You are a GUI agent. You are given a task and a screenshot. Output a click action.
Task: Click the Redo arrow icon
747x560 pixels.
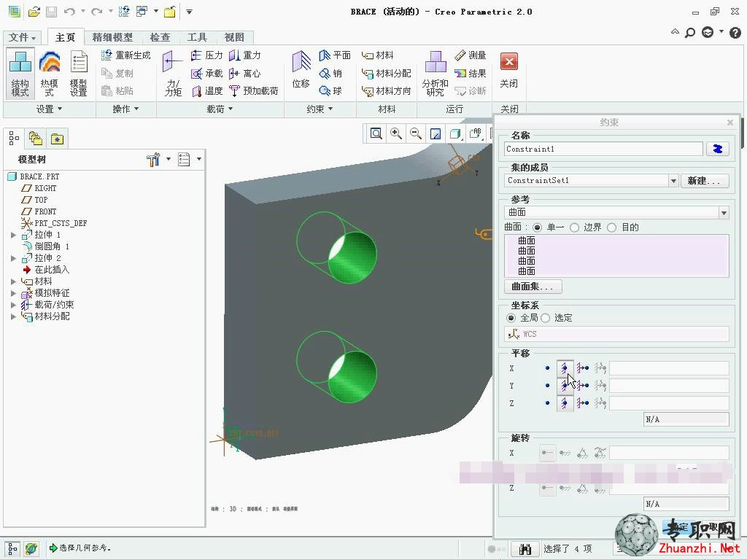(x=97, y=12)
